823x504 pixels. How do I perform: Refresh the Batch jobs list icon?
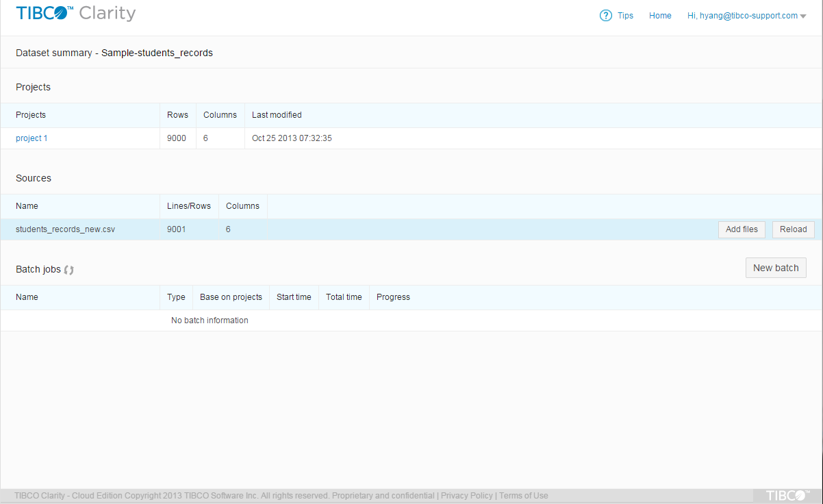pyautogui.click(x=68, y=270)
